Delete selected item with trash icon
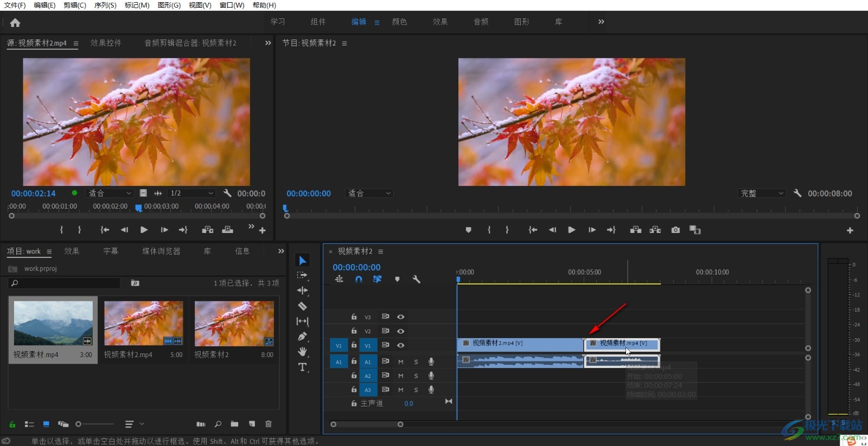This screenshot has width=868, height=446. pyautogui.click(x=268, y=424)
